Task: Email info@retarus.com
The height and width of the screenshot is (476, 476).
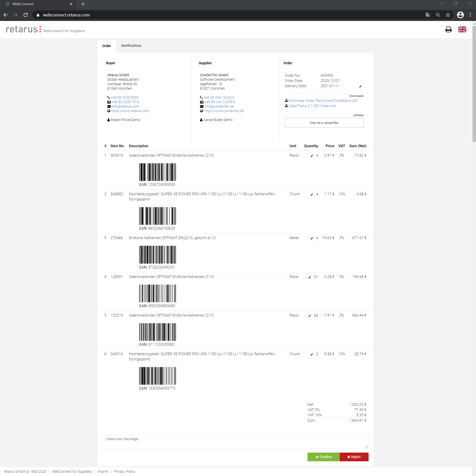Action: (x=125, y=106)
